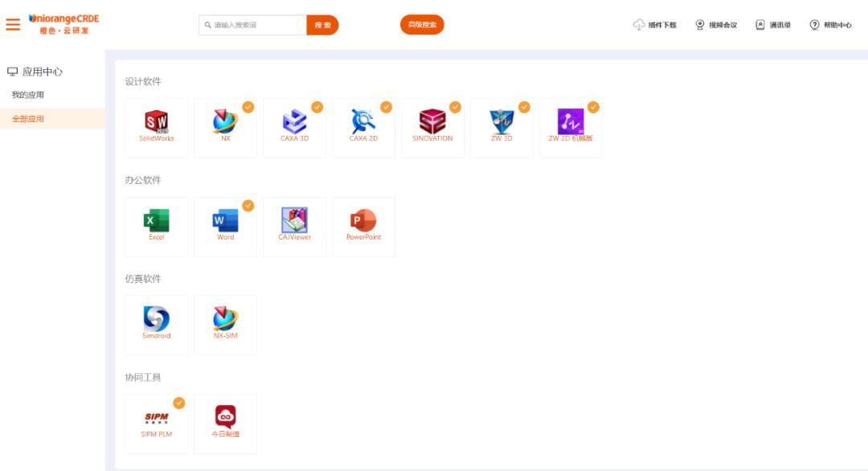Click the cloud plugin download icon
868x471 pixels.
point(639,25)
